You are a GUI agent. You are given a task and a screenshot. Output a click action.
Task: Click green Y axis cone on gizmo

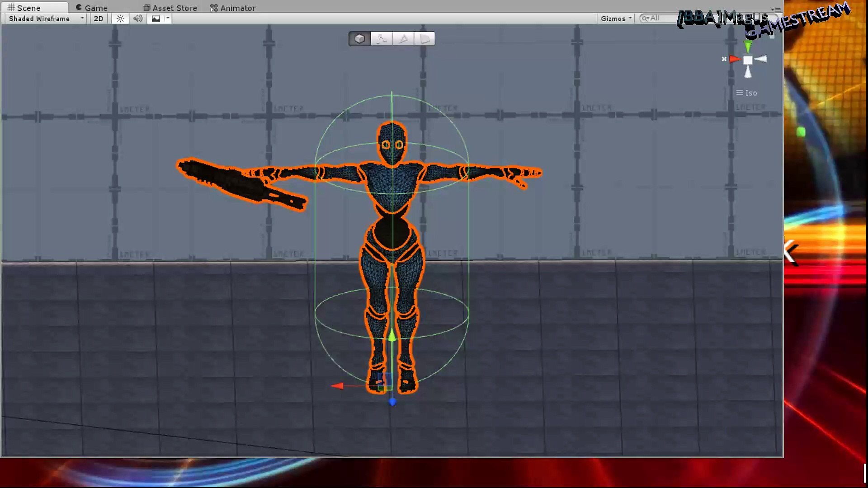(748, 46)
